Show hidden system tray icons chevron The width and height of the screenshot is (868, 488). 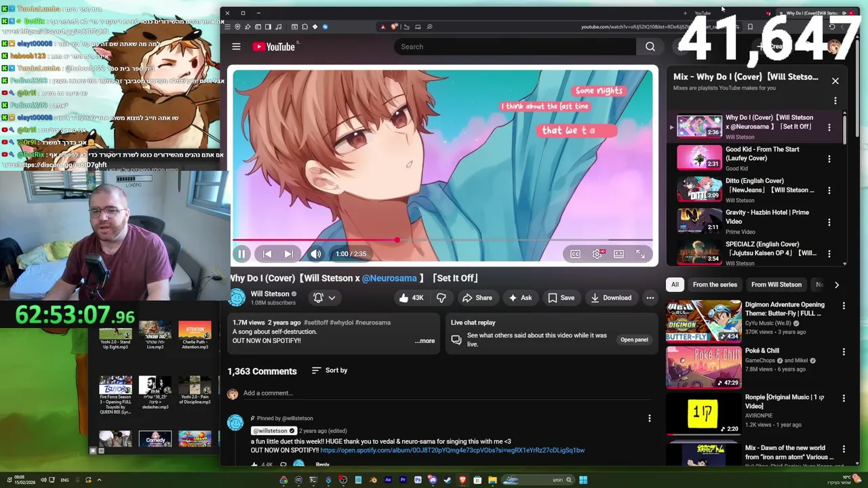(99, 480)
